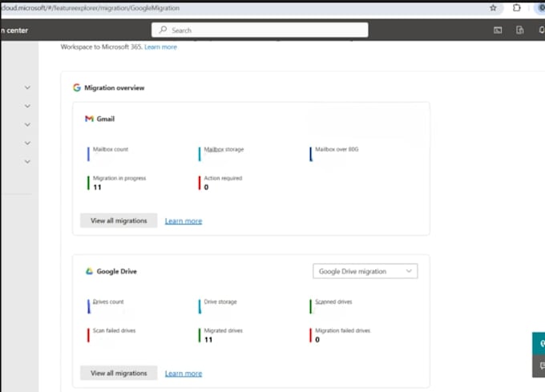
Task: Click the 'Mailbox count' label
Action: [x=111, y=149]
